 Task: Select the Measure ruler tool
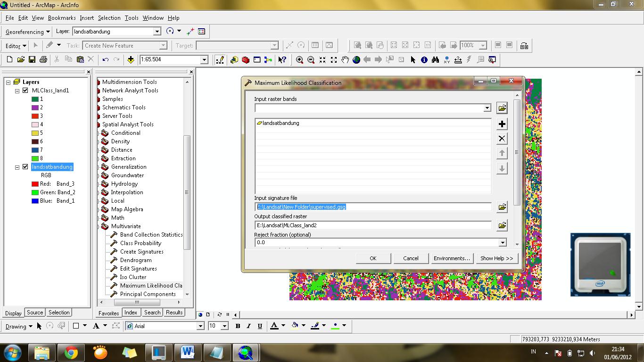coord(458,59)
